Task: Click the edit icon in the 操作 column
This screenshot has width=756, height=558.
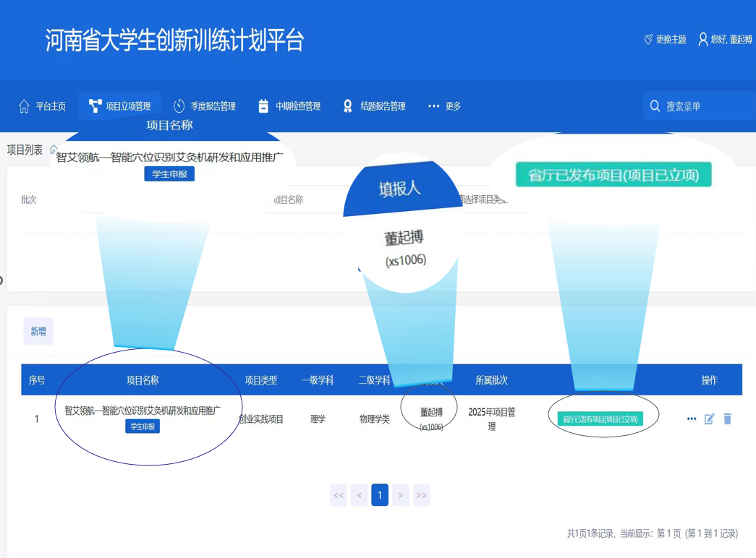Action: coord(710,418)
